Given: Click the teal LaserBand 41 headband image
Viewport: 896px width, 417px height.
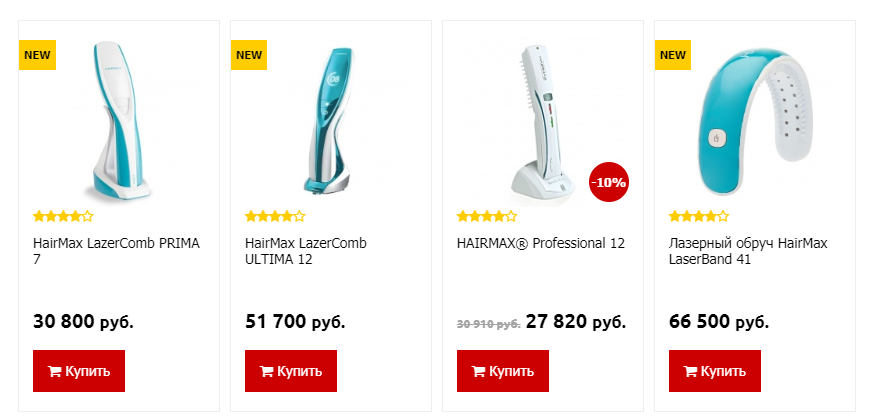Looking at the screenshot, I should (754, 121).
